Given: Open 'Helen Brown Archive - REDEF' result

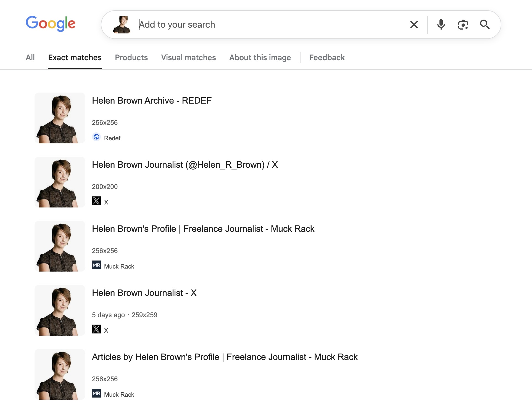Looking at the screenshot, I should [x=152, y=101].
